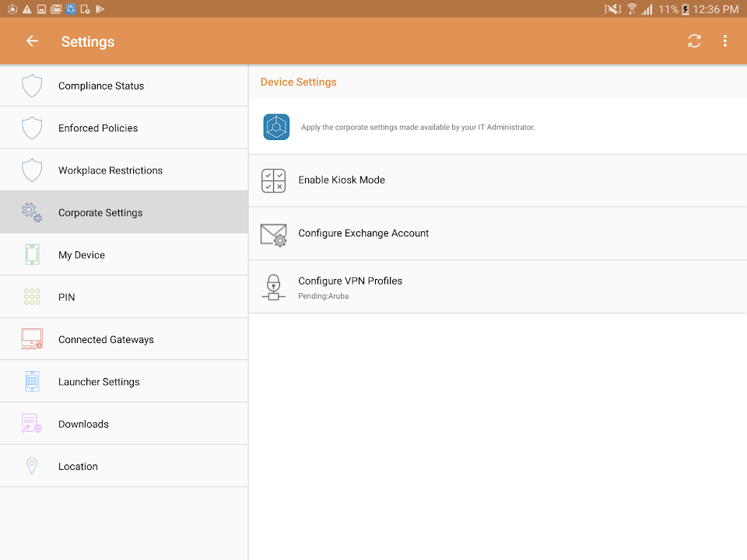Image resolution: width=747 pixels, height=560 pixels.
Task: Click the Kiosk Mode checklist icon
Action: coord(273,180)
